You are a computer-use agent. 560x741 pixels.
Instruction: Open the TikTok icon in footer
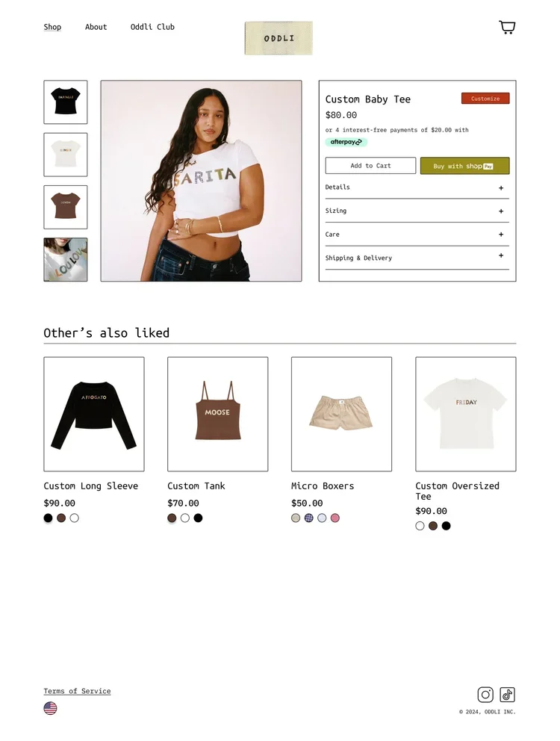point(507,695)
